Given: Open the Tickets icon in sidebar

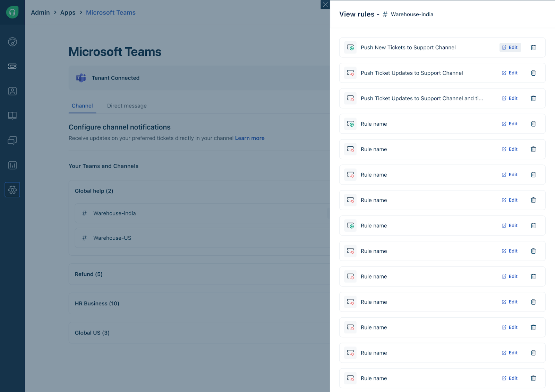Looking at the screenshot, I should [12, 66].
